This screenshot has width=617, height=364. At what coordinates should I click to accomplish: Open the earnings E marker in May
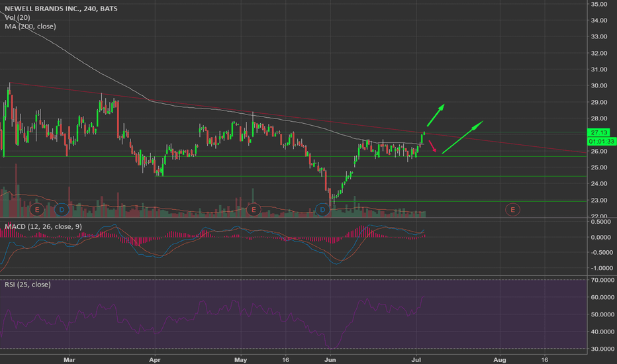pyautogui.click(x=254, y=210)
